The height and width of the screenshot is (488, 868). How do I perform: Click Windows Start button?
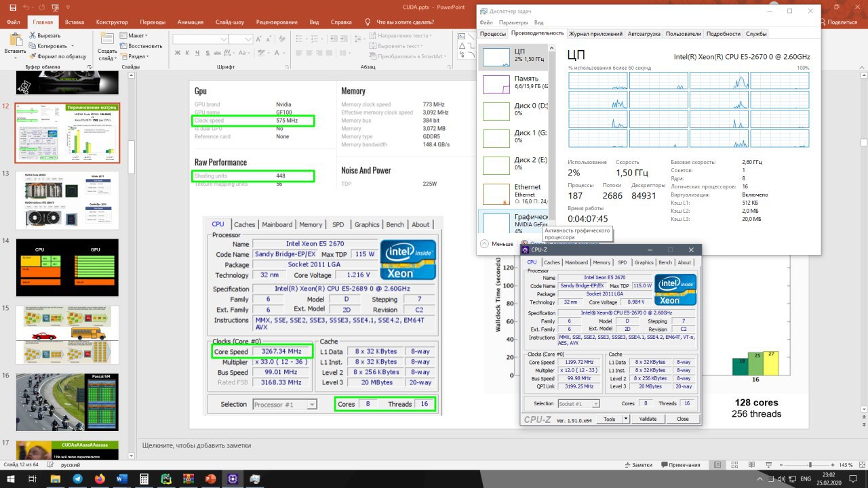11,479
